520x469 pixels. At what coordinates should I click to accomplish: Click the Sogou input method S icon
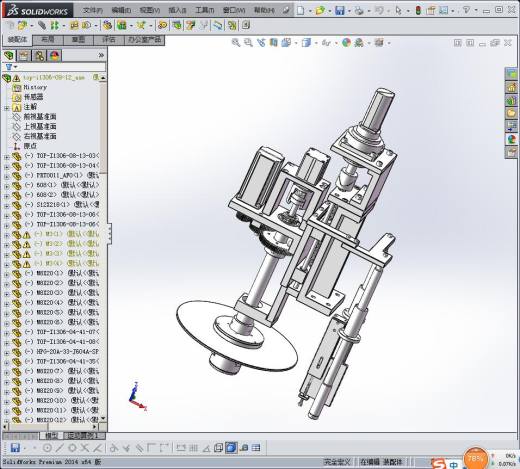pyautogui.click(x=438, y=464)
